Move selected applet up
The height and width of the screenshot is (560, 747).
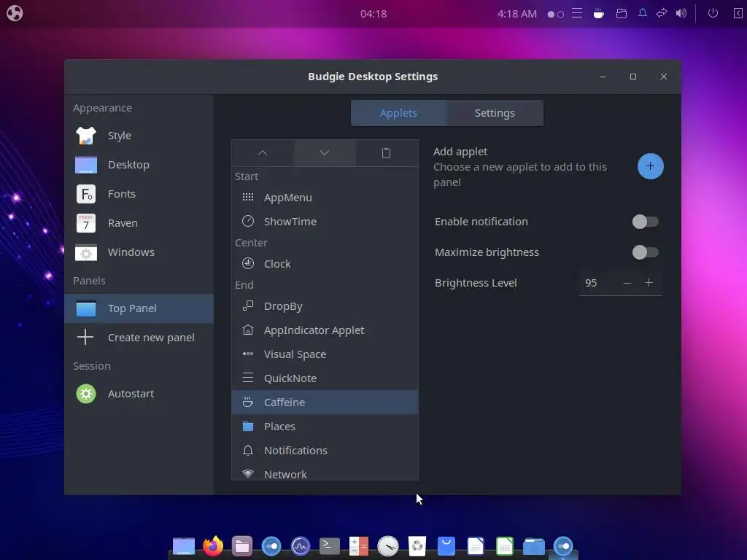[263, 153]
